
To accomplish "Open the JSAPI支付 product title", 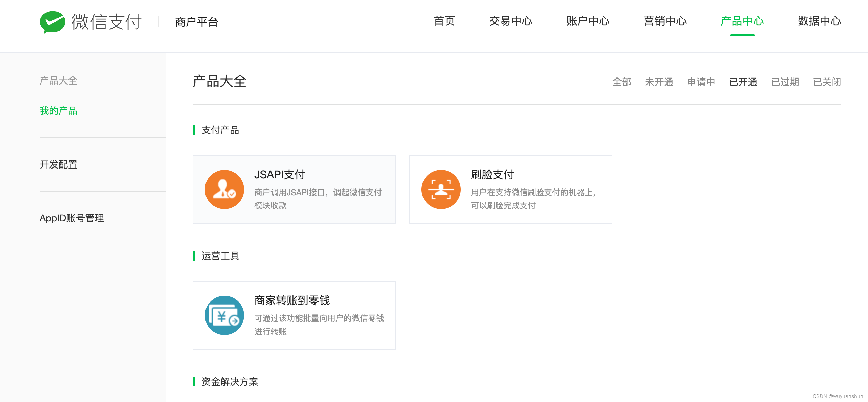I will [x=280, y=175].
